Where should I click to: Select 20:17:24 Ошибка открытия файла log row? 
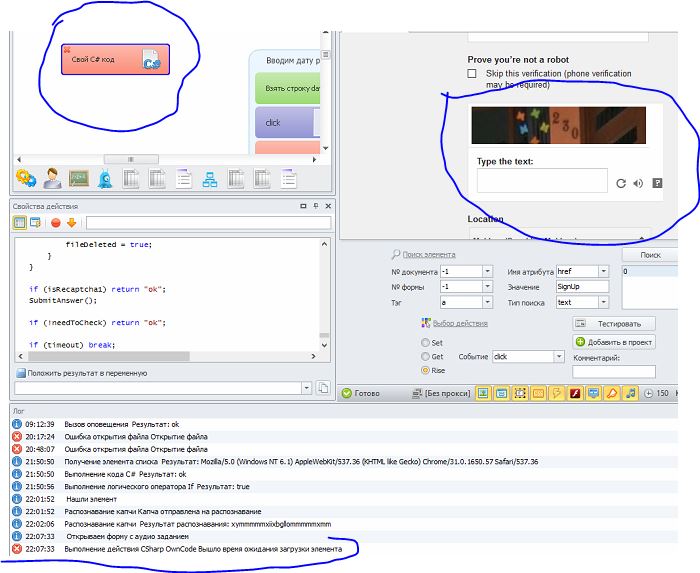[x=344, y=436]
